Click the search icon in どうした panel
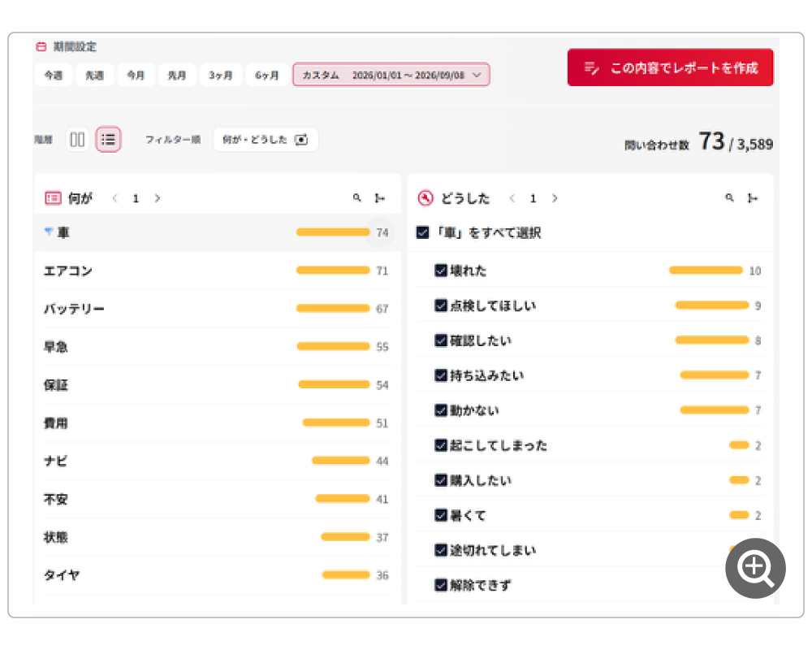Screen dimensions: 812x650 point(729,198)
